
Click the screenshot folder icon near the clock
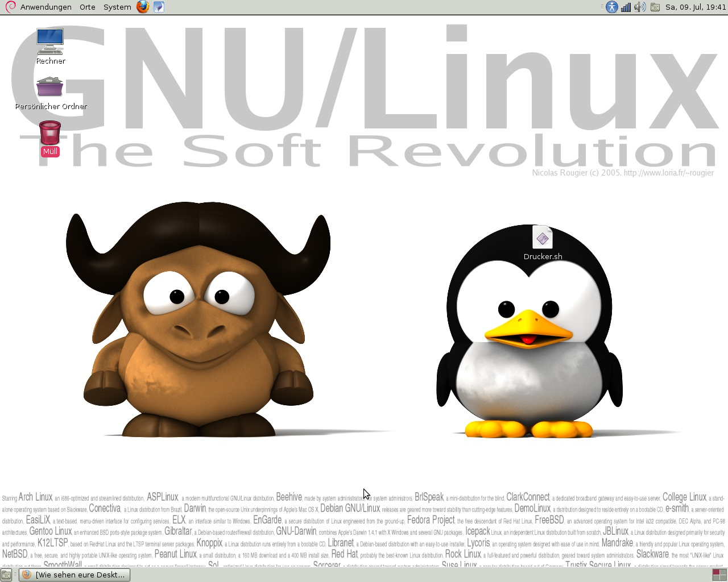655,7
